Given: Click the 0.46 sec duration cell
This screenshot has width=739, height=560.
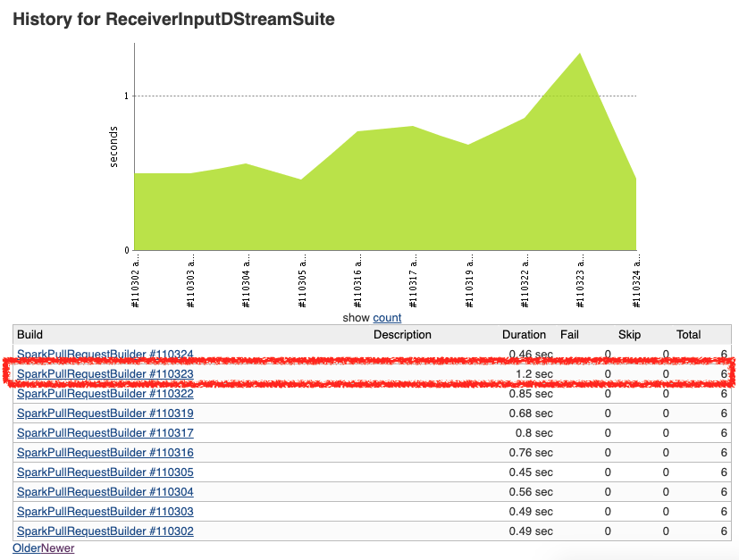Looking at the screenshot, I should [531, 355].
